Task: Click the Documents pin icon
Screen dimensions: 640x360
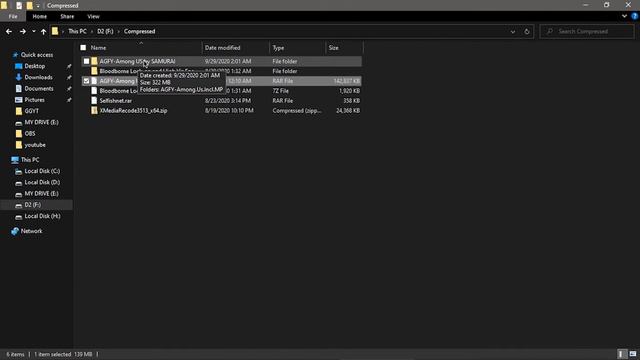Action: pos(69,89)
